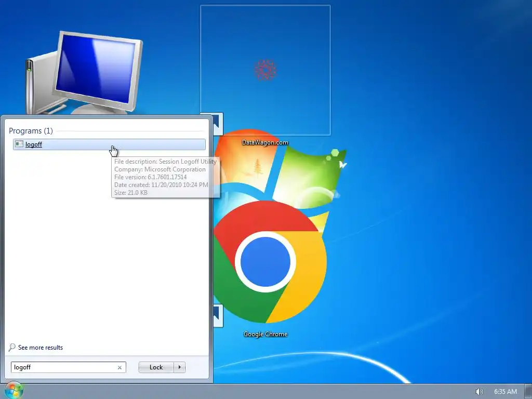Click the Windows Start orb
This screenshot has width=532, height=399.
[14, 390]
